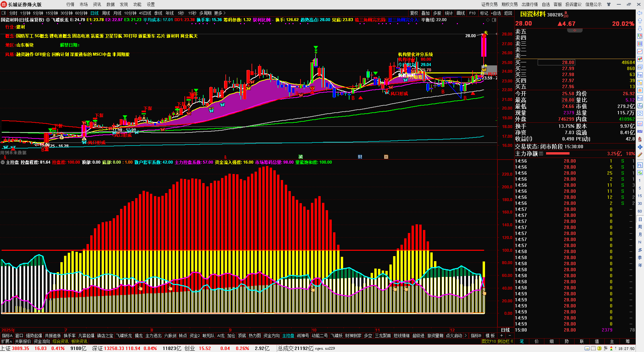This screenshot has width=644, height=352.
Task: Open the 扩展 expansion dropdown
Action: (x=7, y=341)
